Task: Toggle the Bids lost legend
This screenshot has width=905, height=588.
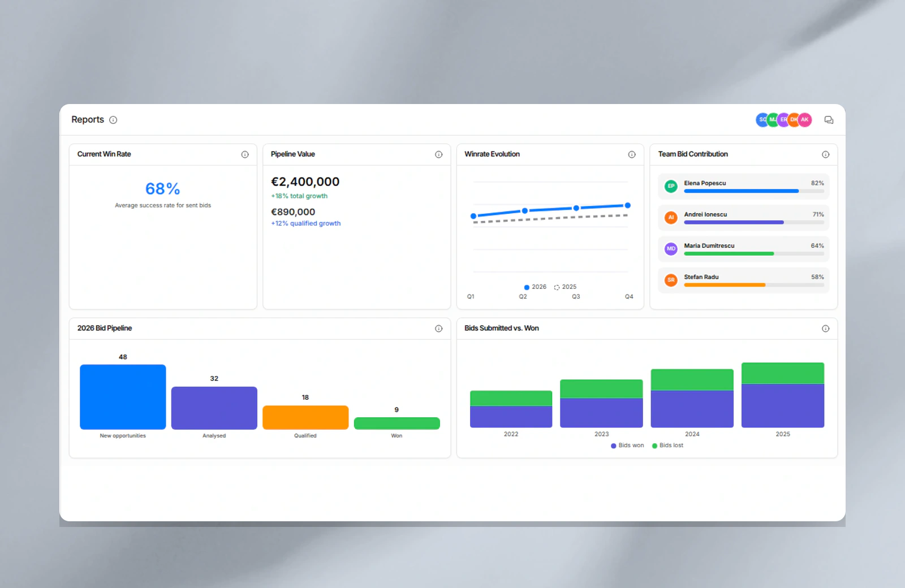Action: [667, 446]
